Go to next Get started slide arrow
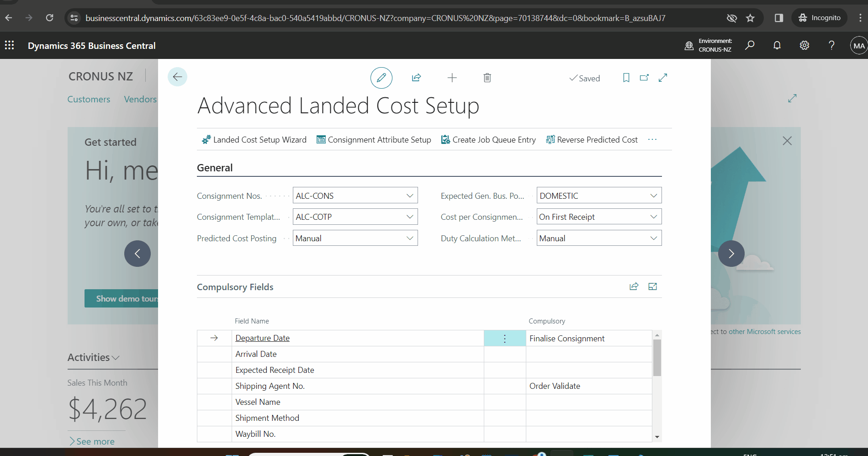This screenshot has width=868, height=456. [731, 254]
